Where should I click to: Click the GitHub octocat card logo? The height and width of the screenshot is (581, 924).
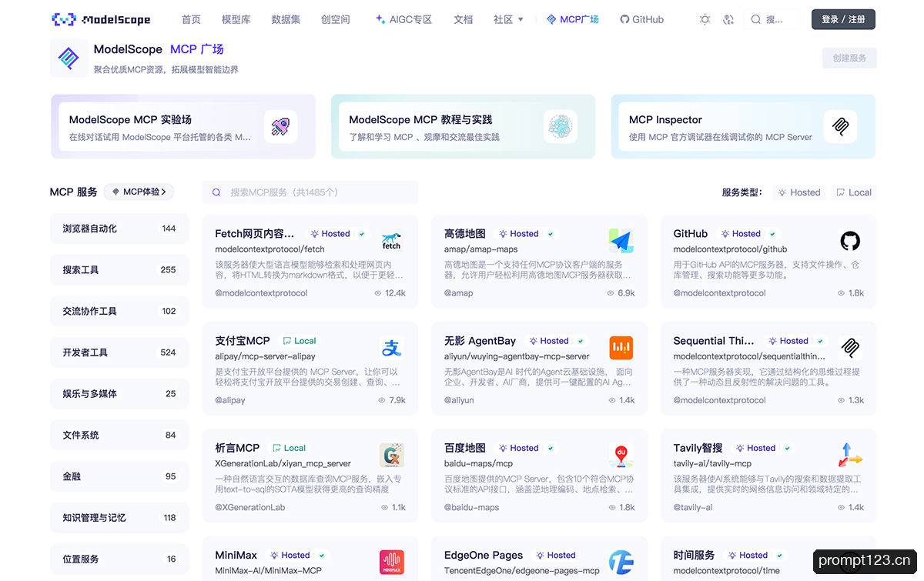tap(850, 241)
